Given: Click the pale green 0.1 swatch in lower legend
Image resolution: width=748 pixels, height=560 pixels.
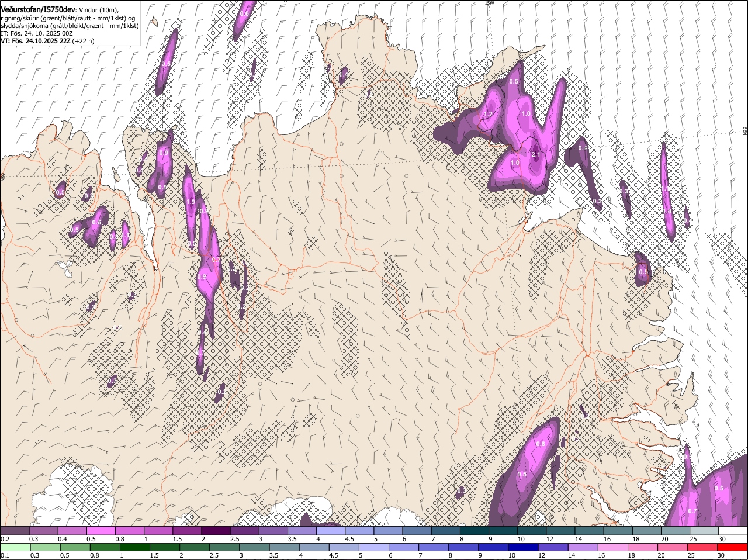Looking at the screenshot, I should click(15, 547).
